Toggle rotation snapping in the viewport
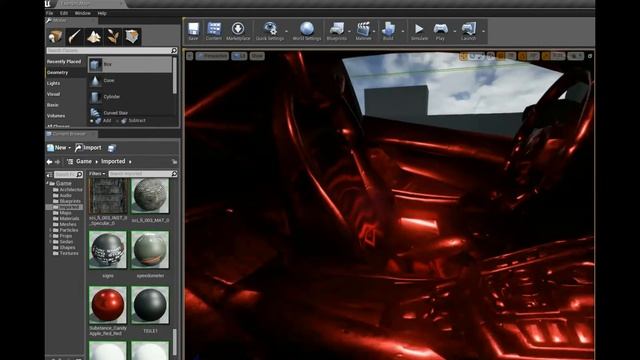The image size is (640, 360). point(522,56)
